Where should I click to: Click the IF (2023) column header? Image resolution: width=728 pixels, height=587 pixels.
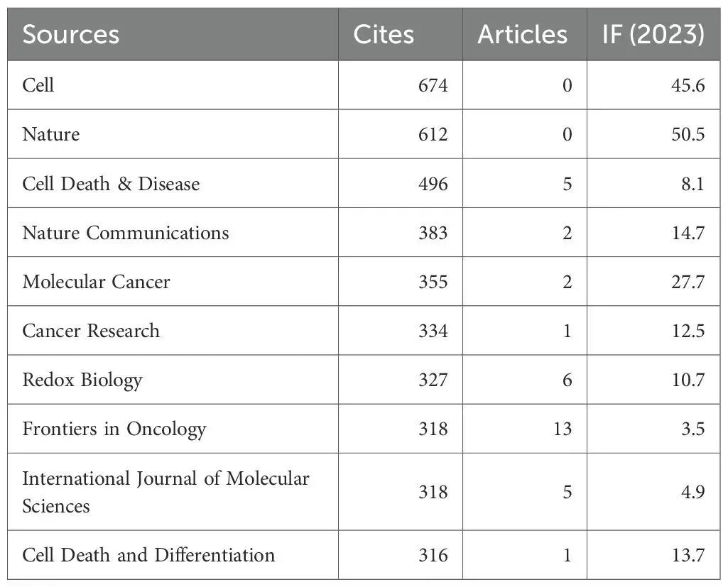[x=653, y=35]
